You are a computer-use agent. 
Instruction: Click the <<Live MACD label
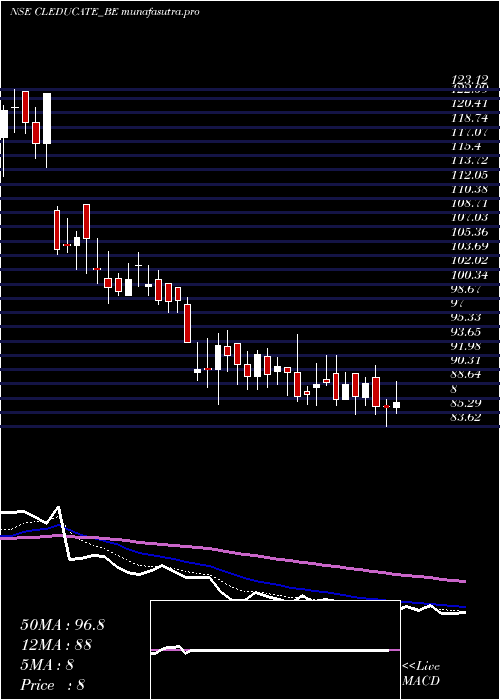(x=421, y=674)
